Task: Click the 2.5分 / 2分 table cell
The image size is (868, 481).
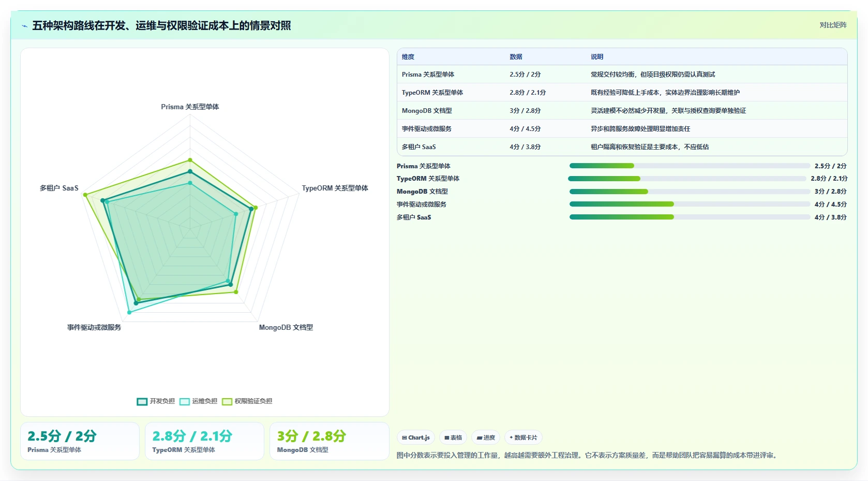Action: click(x=525, y=75)
